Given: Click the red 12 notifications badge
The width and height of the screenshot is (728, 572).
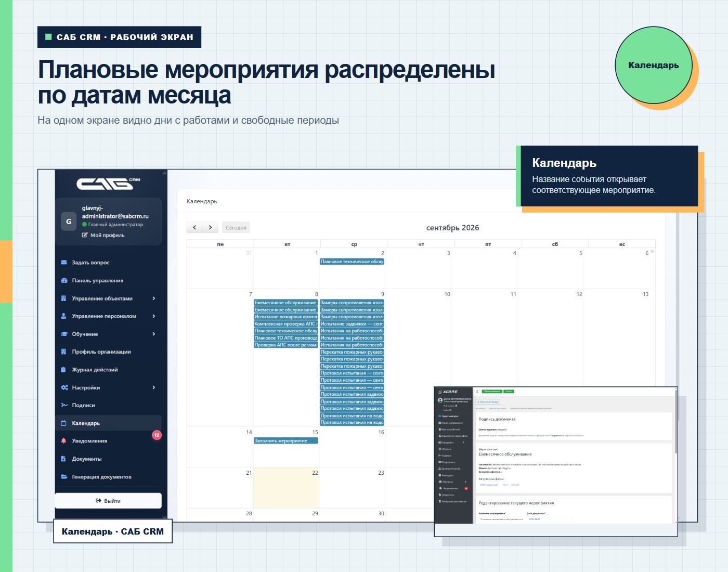Looking at the screenshot, I should [157, 435].
